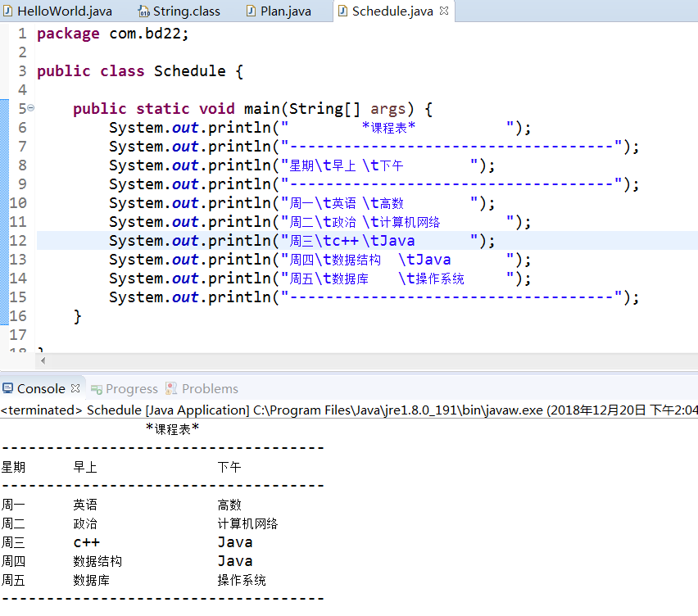Click '周一' row label in console

(x=13, y=505)
